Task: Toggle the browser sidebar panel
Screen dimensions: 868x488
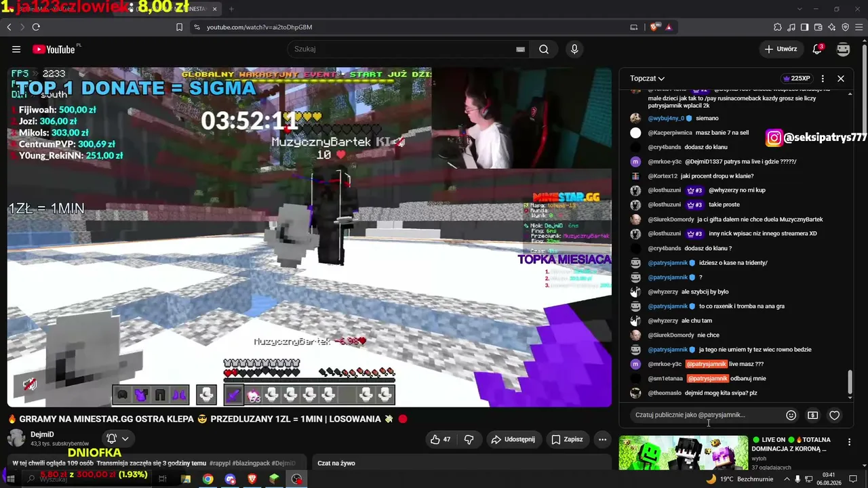Action: tap(805, 27)
